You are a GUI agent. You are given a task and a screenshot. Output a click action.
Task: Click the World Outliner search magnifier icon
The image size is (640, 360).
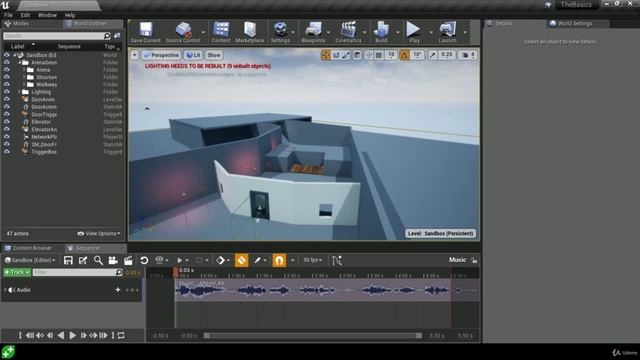coord(107,36)
